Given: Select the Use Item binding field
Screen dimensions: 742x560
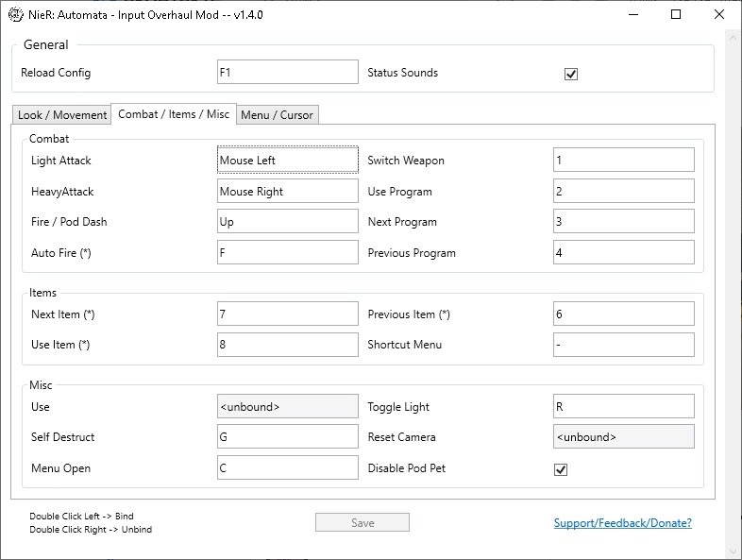Looking at the screenshot, I should click(x=288, y=345).
